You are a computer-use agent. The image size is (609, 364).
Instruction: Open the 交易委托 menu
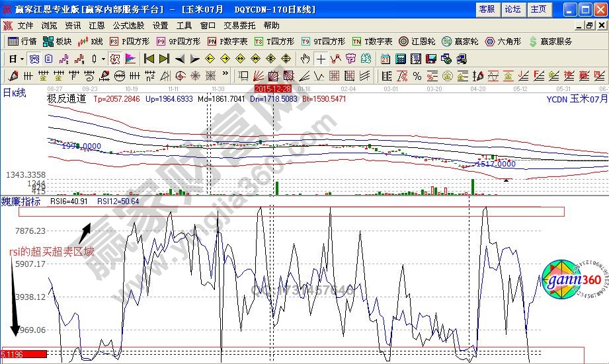click(239, 26)
